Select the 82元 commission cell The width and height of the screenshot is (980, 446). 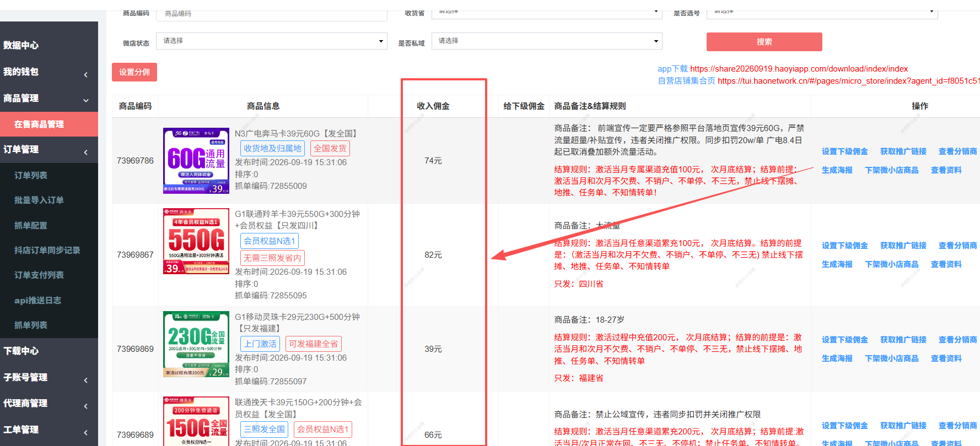tap(433, 255)
